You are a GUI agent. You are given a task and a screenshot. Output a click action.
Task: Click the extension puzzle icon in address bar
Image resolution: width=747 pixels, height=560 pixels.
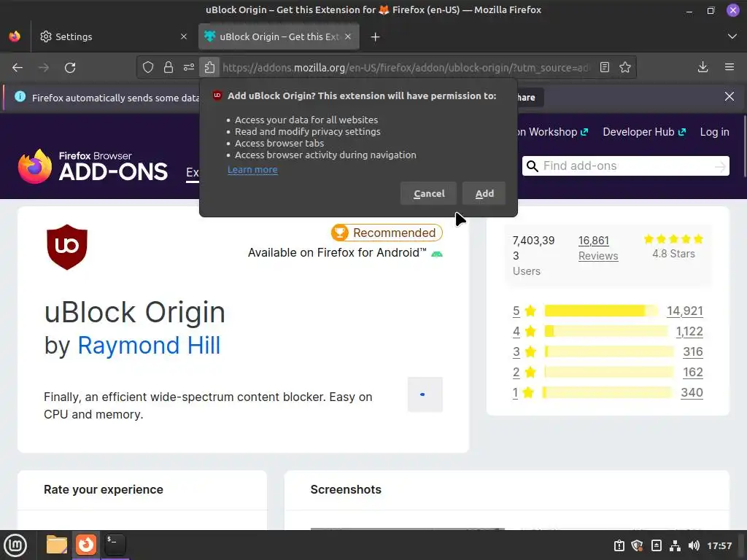click(x=209, y=68)
